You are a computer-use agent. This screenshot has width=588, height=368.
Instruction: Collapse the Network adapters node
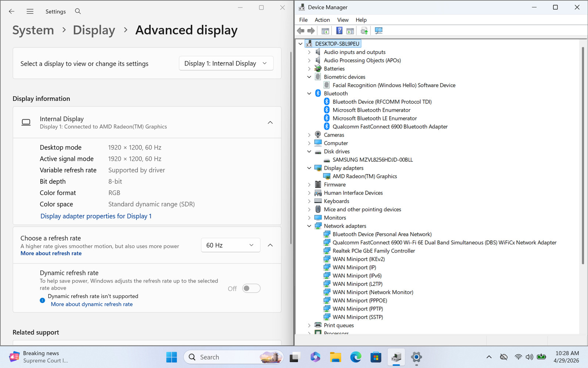point(309,226)
